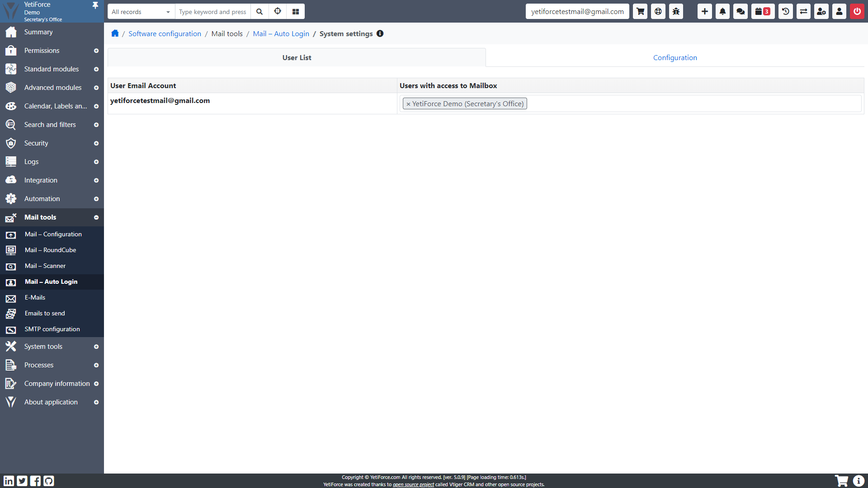Click the open source project footer link
The width and height of the screenshot is (868, 488).
(413, 484)
